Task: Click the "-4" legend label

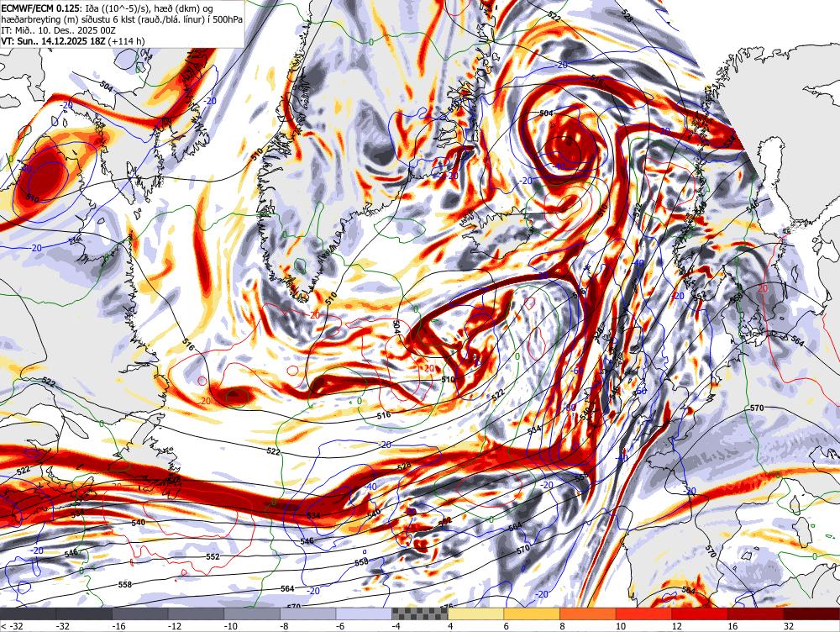Action: click(x=396, y=626)
